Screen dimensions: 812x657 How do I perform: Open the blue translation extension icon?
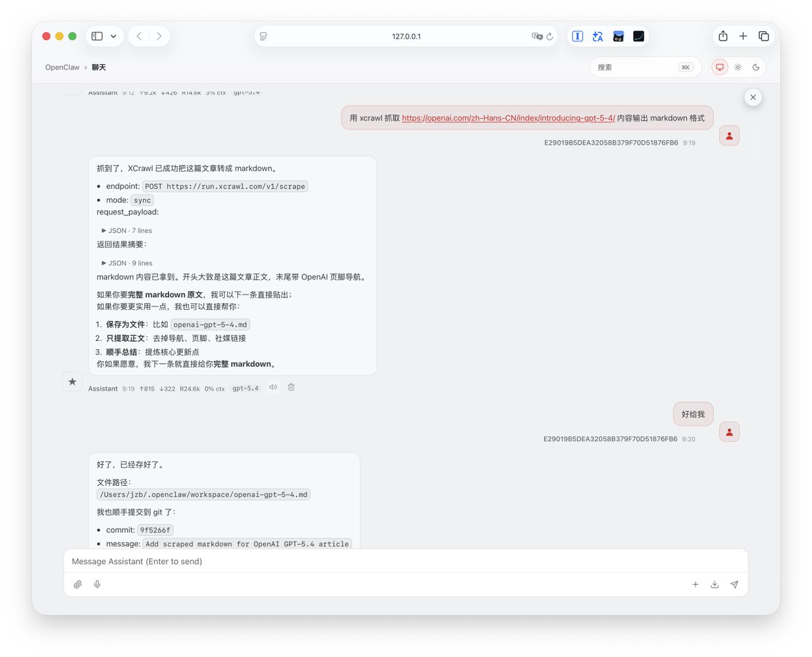pos(597,37)
